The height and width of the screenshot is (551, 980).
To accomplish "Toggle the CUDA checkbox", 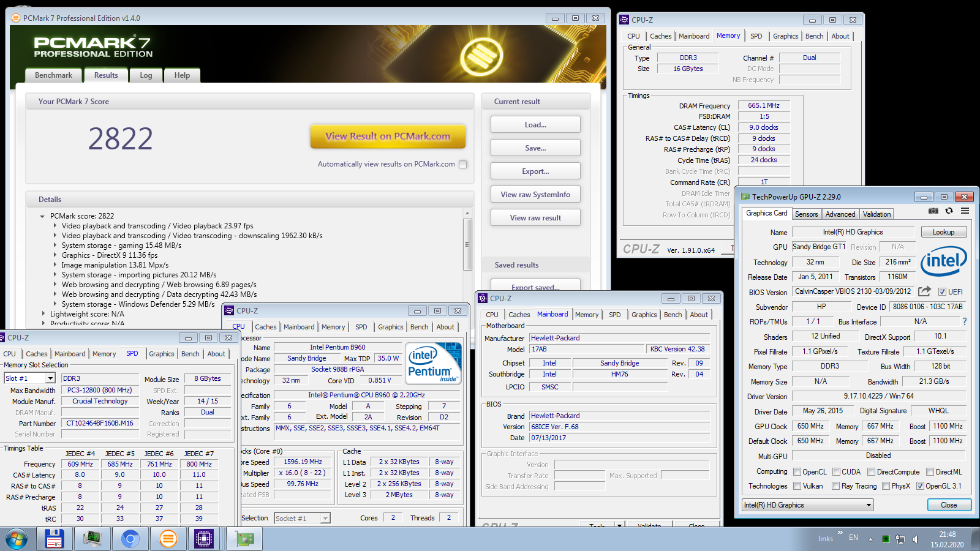I will pos(836,472).
